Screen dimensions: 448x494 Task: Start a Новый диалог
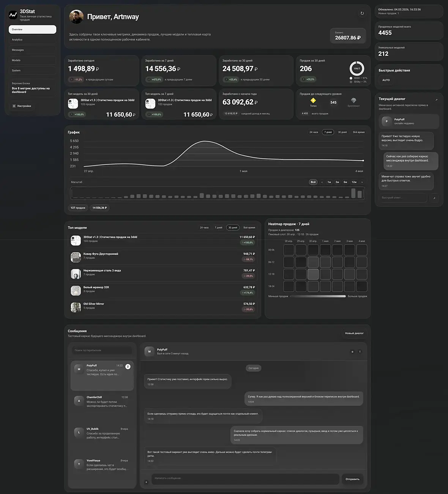[x=354, y=333]
